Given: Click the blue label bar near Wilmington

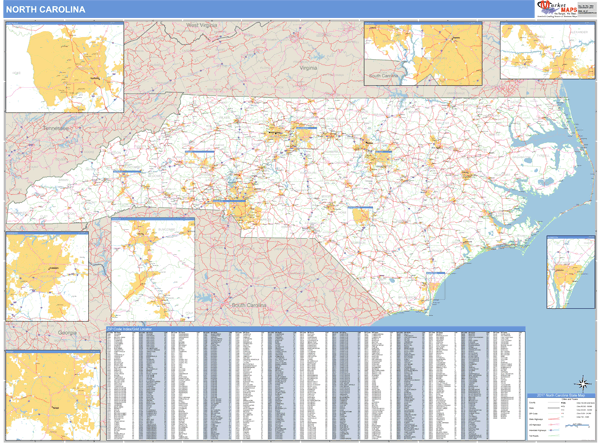Looking at the screenshot, I should 435,272.
